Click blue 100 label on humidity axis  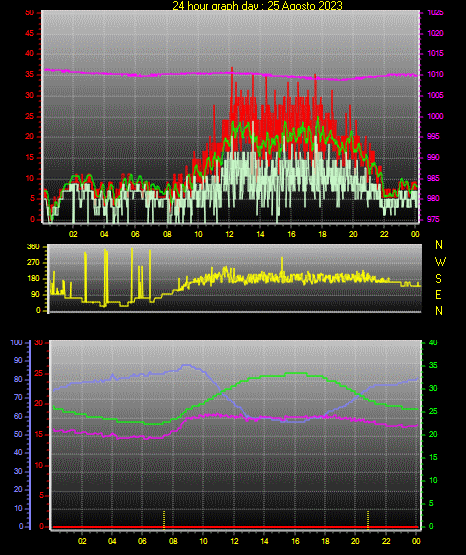point(17,342)
